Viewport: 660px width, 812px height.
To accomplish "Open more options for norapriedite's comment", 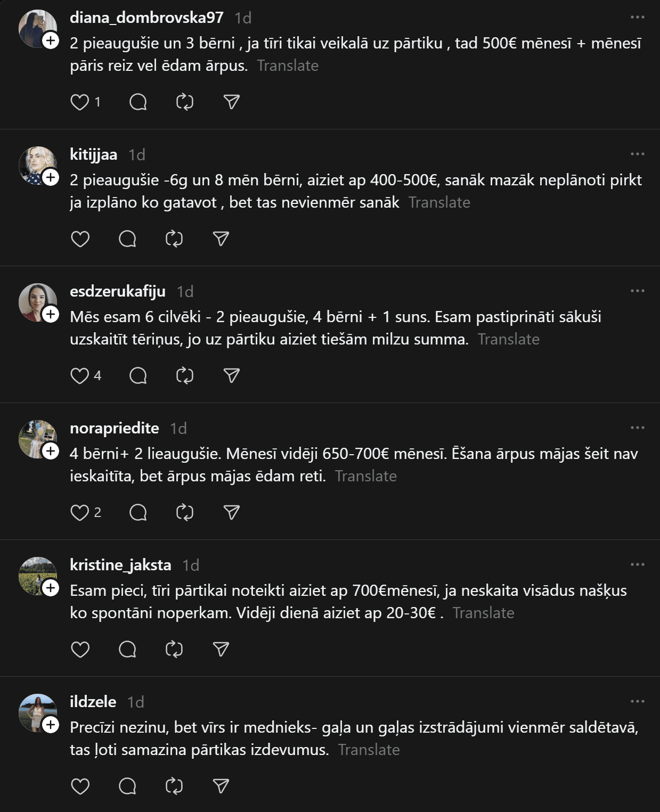I will (x=637, y=428).
